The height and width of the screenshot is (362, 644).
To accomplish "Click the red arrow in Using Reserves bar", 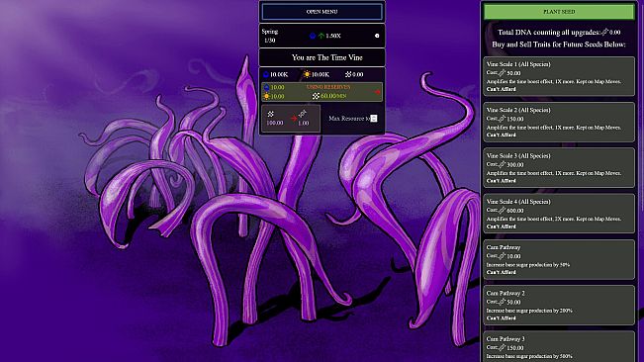I will 377,92.
